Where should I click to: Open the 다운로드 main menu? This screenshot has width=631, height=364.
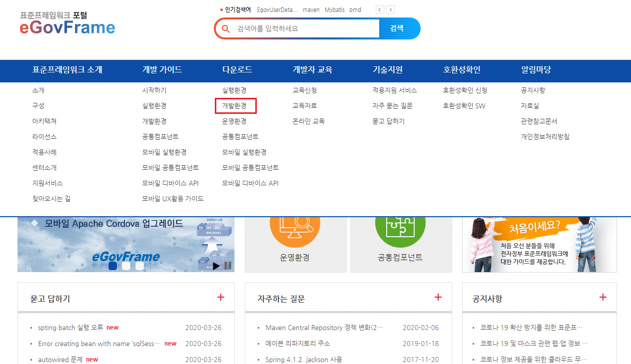[x=237, y=70]
